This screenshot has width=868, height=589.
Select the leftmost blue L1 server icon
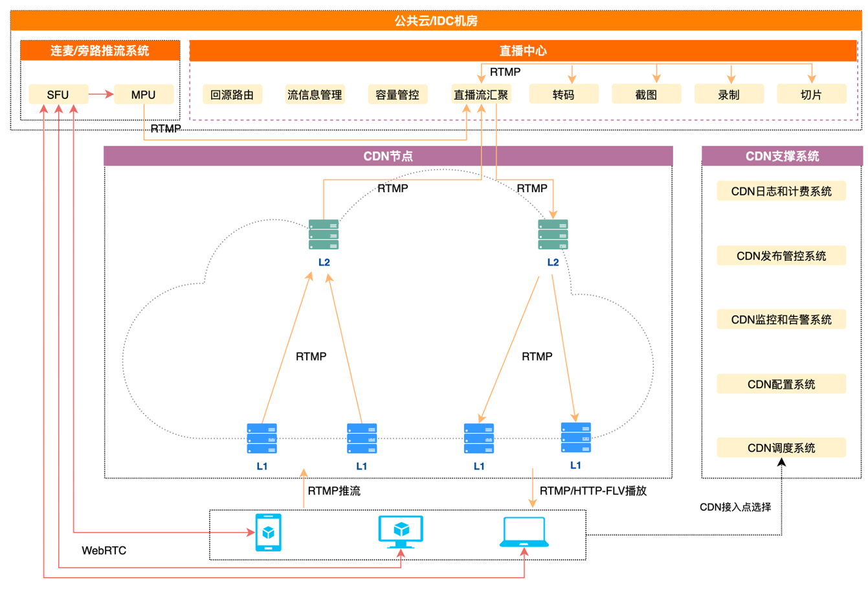[262, 438]
